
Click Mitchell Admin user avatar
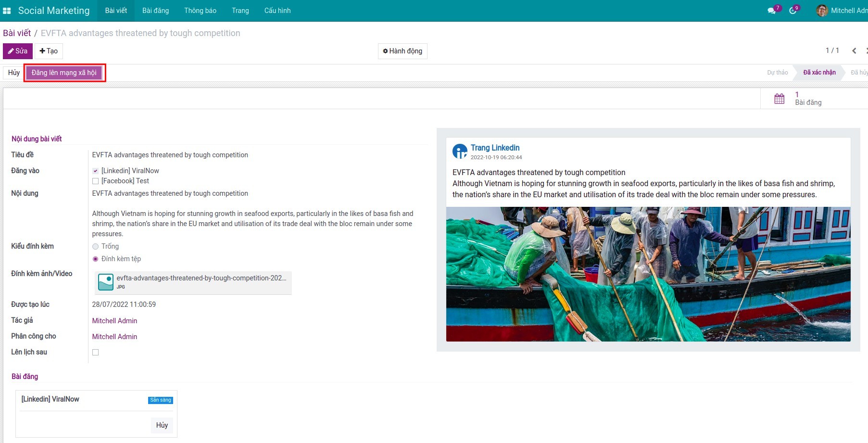coord(822,11)
